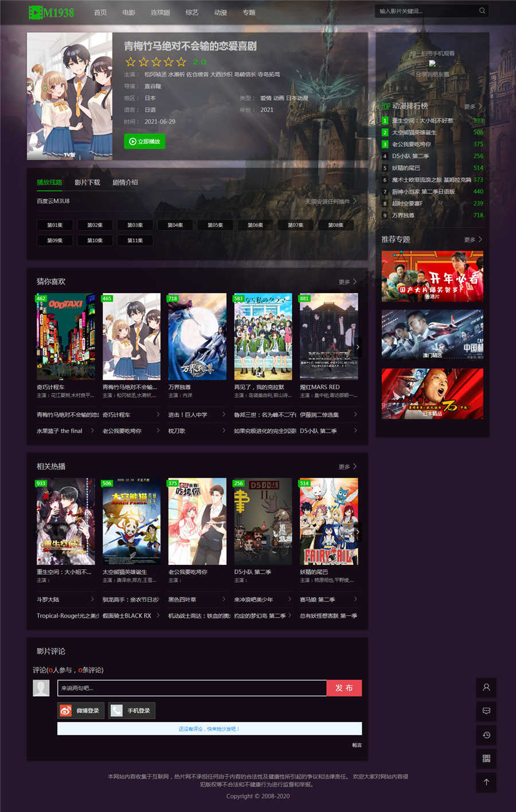Click the phone login icon button
The height and width of the screenshot is (812, 516).
coord(132,711)
